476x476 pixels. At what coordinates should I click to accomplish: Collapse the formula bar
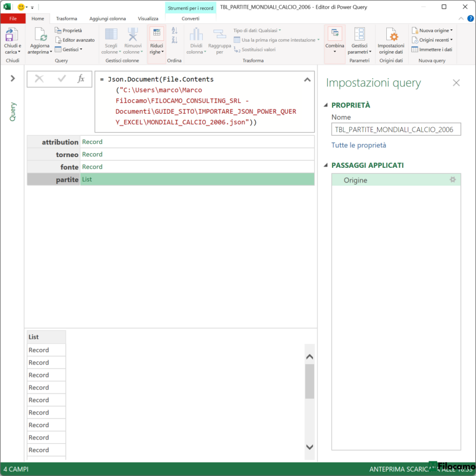307,79
